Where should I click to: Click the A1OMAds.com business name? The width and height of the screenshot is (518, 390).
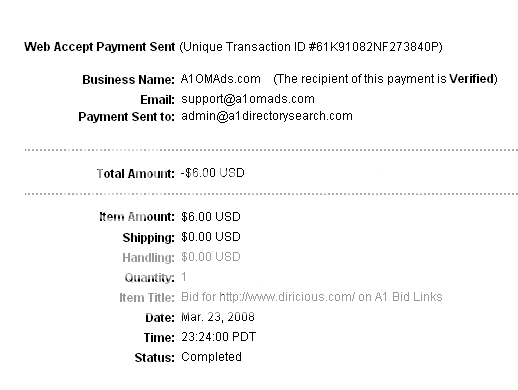click(x=221, y=79)
